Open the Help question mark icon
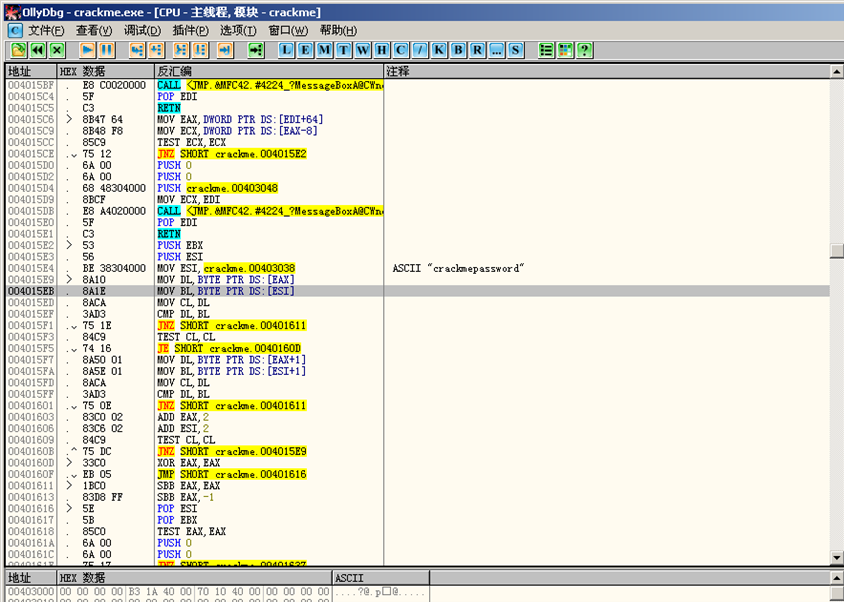844x602 pixels. 584,49
